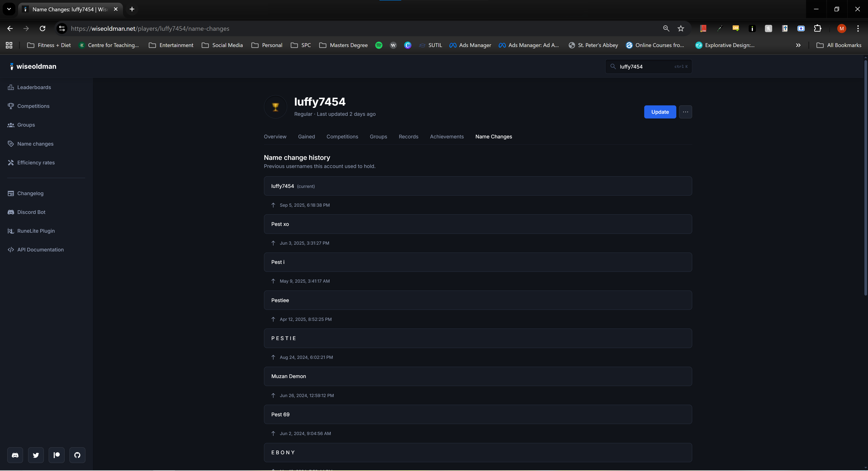868x471 pixels.
Task: Open the Discord icon in sidebar footer
Action: pyautogui.click(x=15, y=455)
